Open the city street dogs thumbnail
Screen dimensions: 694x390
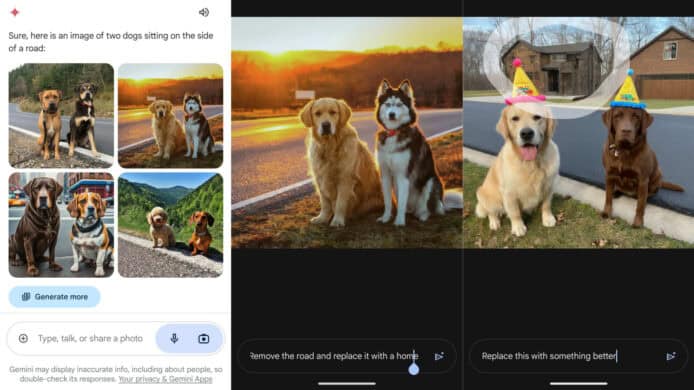(61, 225)
